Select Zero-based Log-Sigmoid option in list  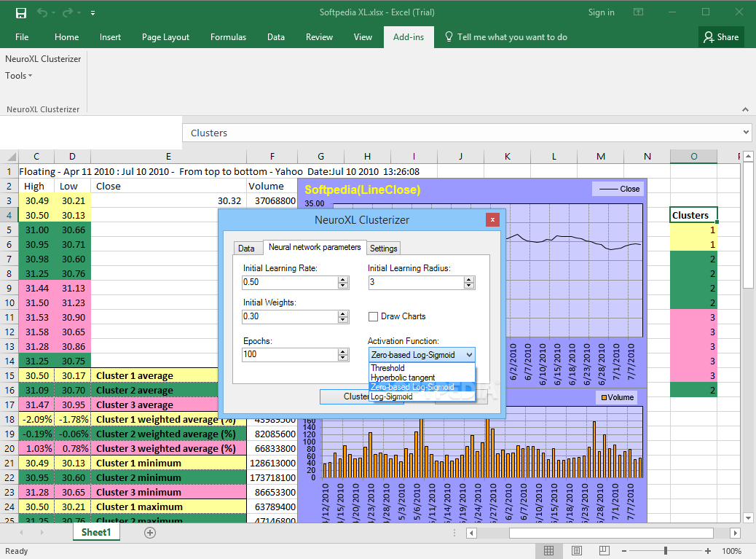pos(422,387)
